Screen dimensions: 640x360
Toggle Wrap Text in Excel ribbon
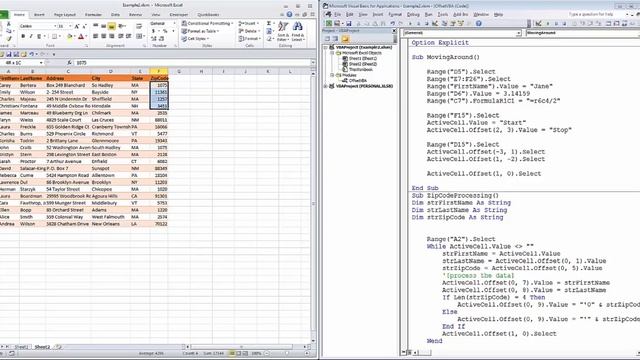[x=139, y=26]
